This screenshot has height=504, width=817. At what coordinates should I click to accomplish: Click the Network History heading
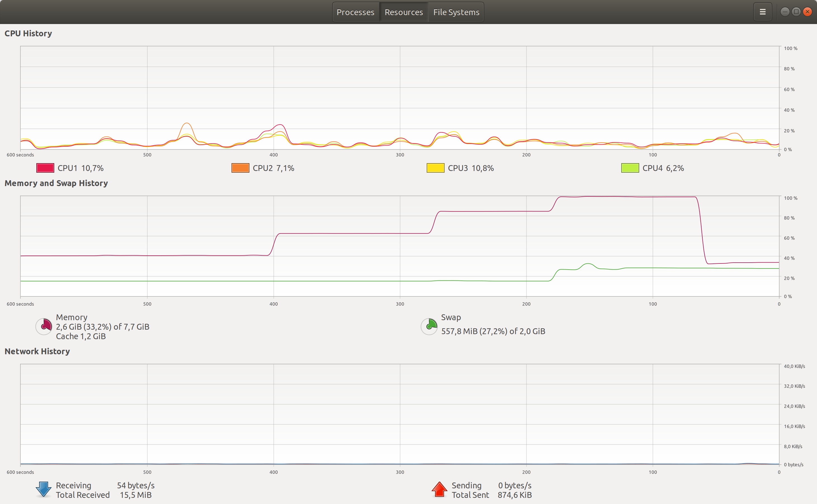(37, 351)
